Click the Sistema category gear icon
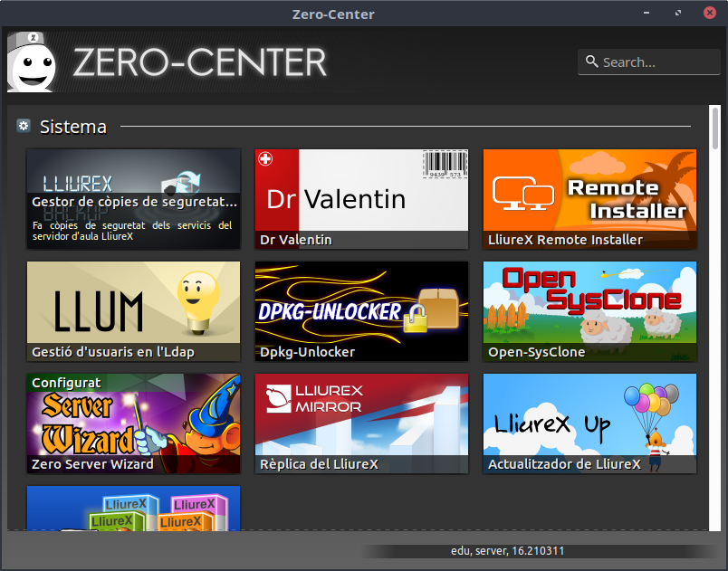The height and width of the screenshot is (571, 728). (24, 126)
